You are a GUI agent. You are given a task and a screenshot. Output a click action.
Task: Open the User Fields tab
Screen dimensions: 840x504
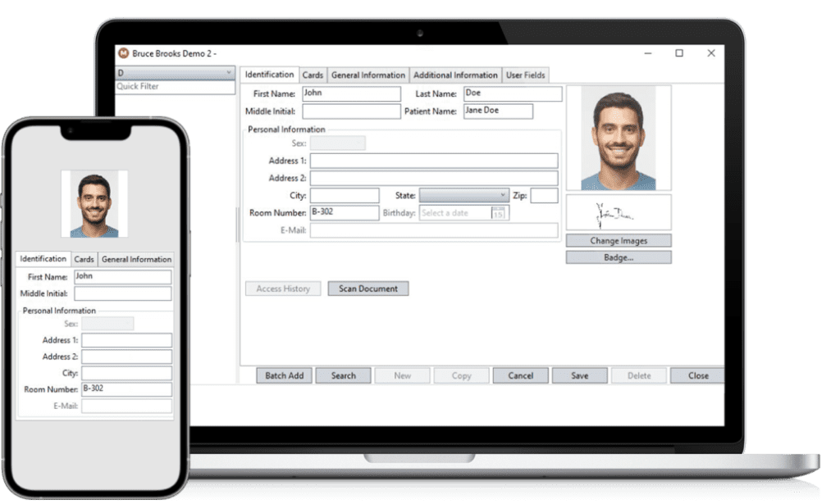click(525, 75)
